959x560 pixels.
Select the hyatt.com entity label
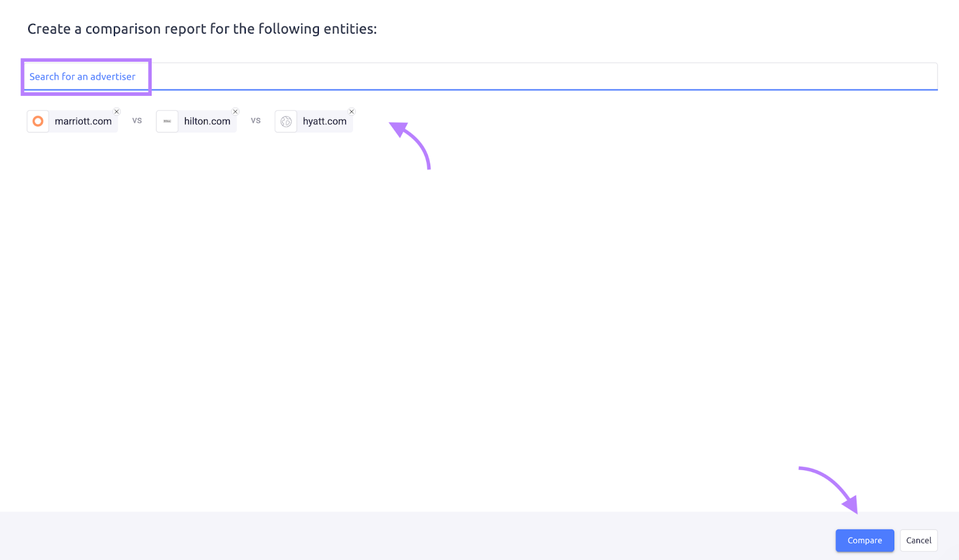[325, 121]
